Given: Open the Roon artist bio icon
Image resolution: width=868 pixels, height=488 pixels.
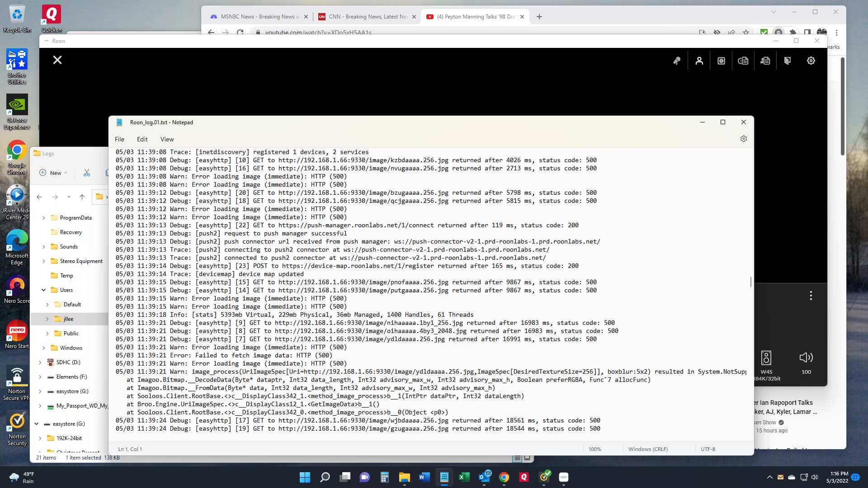Looking at the screenshot, I should point(765,61).
